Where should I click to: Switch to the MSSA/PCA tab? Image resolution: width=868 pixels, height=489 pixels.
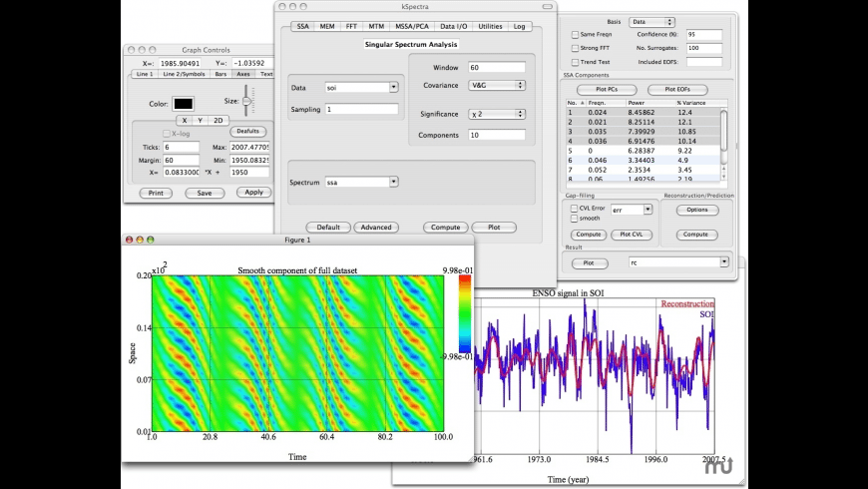410,27
